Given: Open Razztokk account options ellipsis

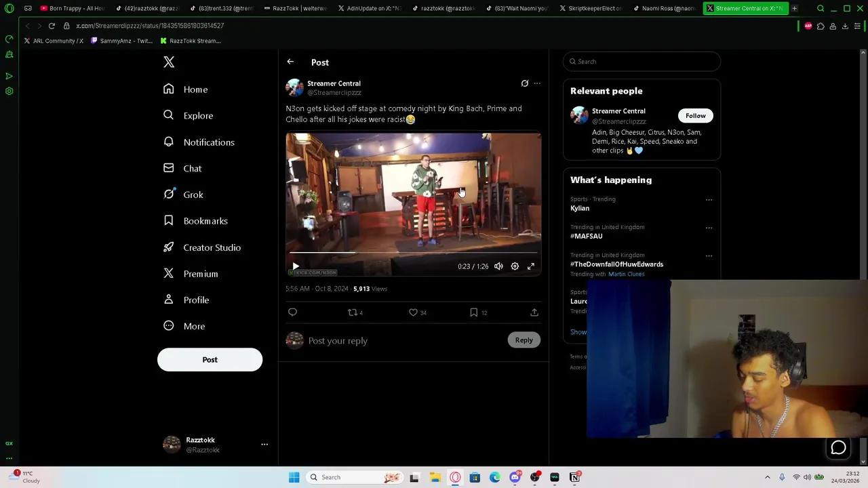Looking at the screenshot, I should (x=264, y=445).
